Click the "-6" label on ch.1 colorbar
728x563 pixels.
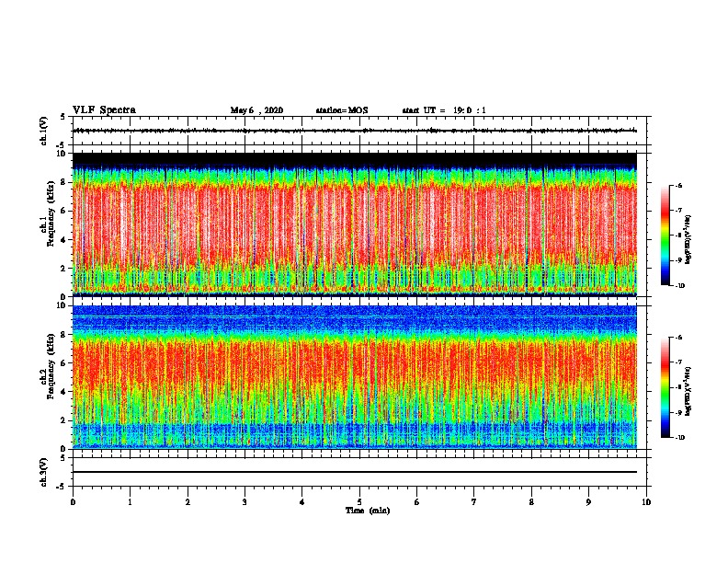678,186
